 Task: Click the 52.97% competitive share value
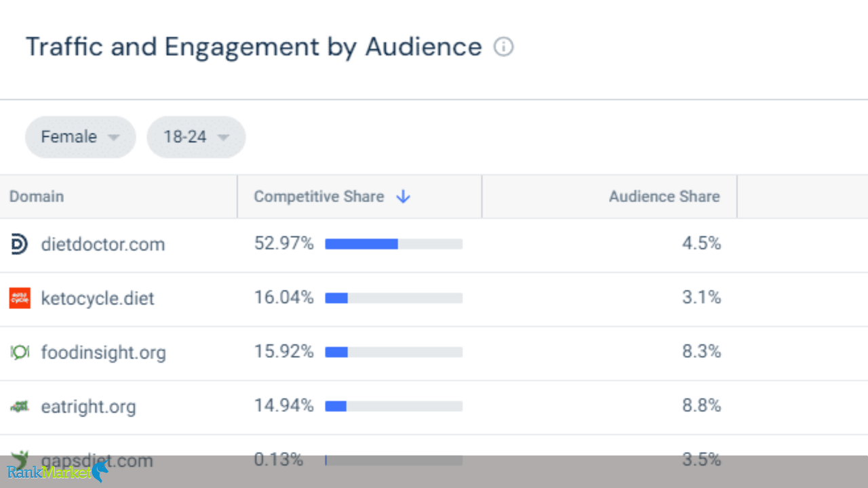pyautogui.click(x=283, y=243)
